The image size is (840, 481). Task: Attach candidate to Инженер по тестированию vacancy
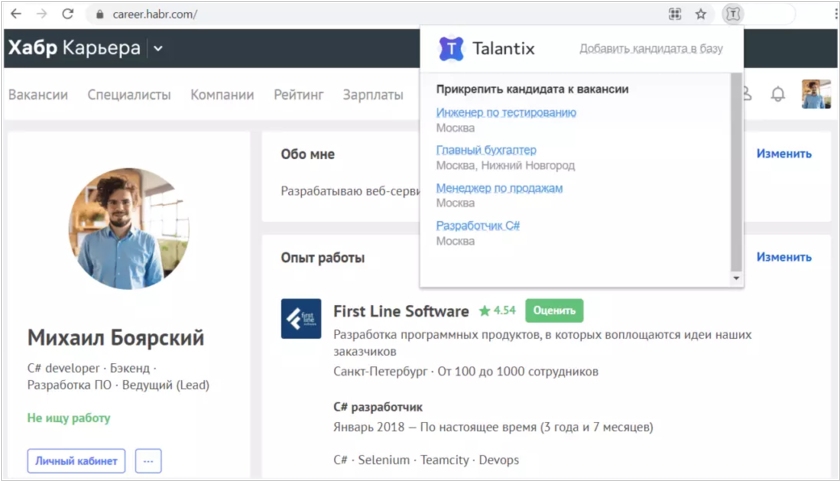point(506,112)
